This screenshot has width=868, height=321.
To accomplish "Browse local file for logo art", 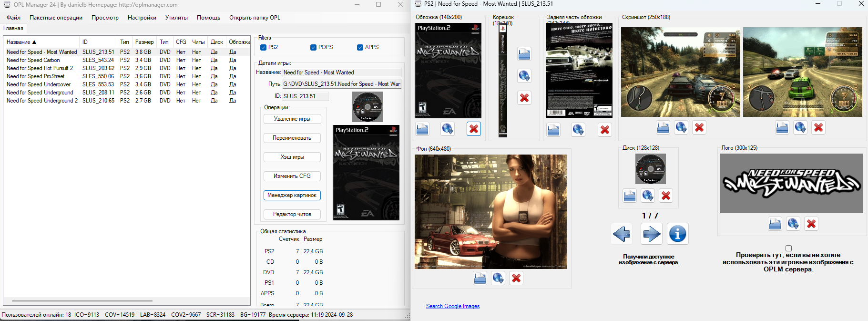I will coord(775,224).
